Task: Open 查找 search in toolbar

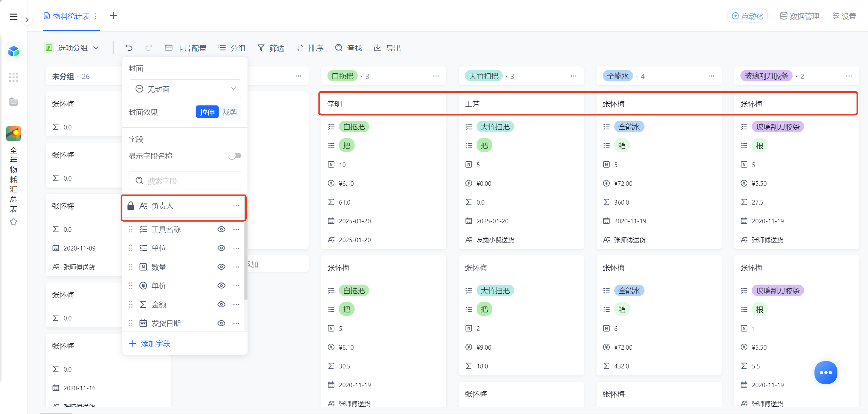Action: 349,48
